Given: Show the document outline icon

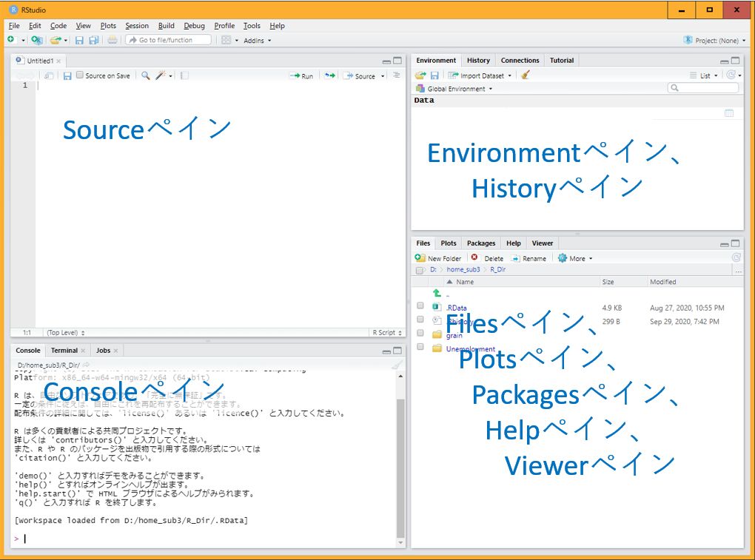Looking at the screenshot, I should click(396, 75).
